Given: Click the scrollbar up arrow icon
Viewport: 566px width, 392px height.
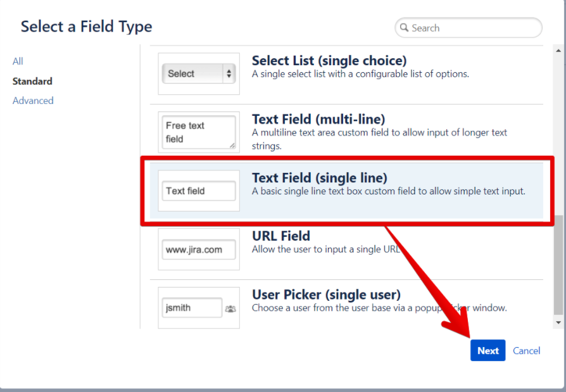Looking at the screenshot, I should pos(557,50).
